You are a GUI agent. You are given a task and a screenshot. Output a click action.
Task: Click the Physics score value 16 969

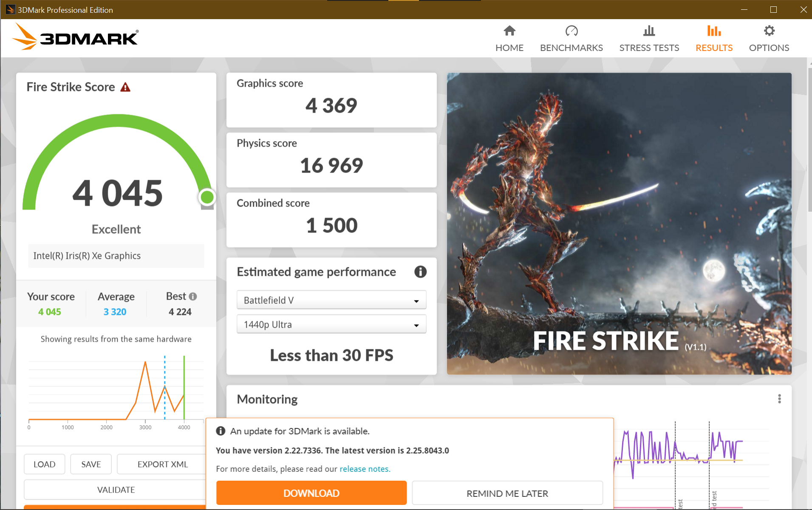331,165
